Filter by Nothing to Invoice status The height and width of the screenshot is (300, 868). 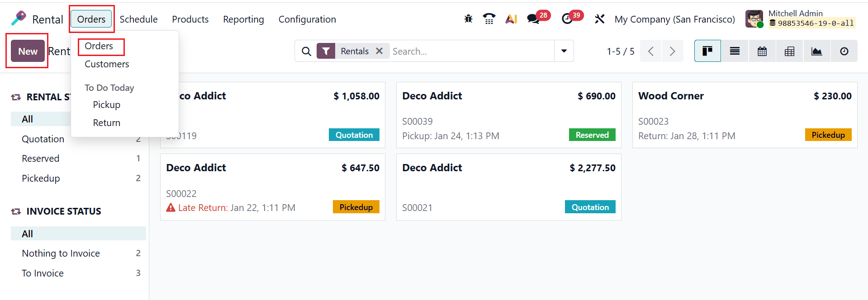pyautogui.click(x=61, y=253)
